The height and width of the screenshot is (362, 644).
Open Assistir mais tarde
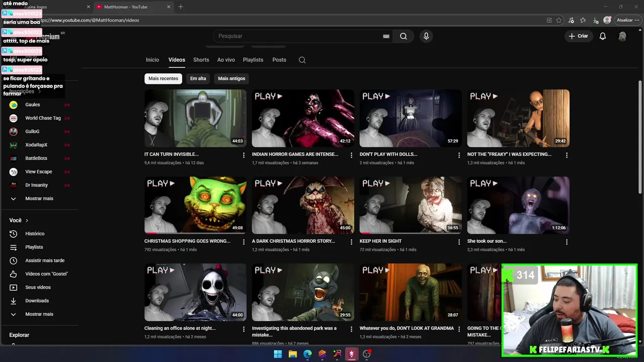click(x=39, y=260)
